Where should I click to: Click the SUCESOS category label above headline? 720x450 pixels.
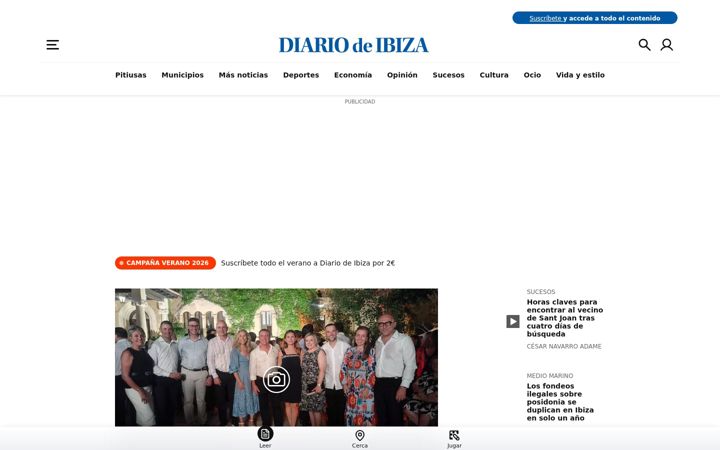pyautogui.click(x=541, y=292)
